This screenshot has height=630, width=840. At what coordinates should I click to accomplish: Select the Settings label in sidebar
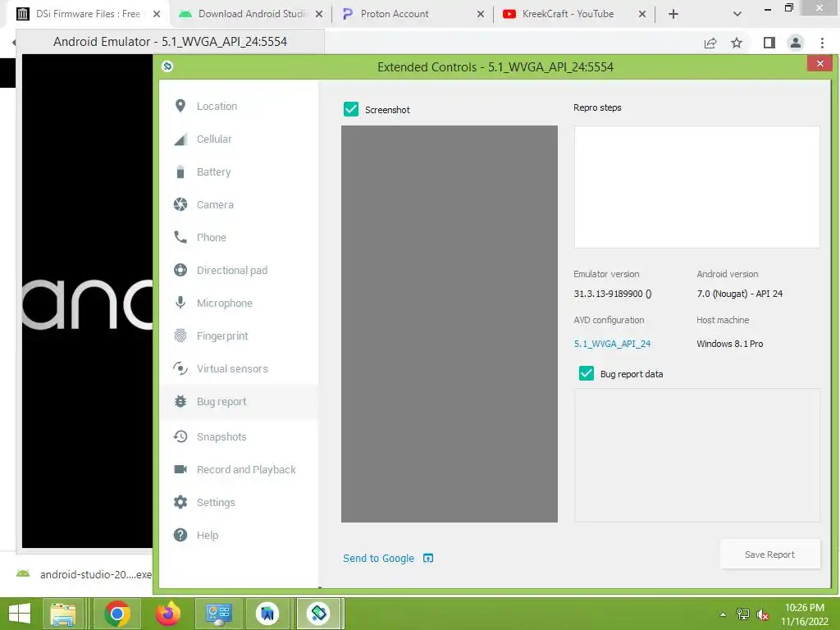tap(216, 503)
